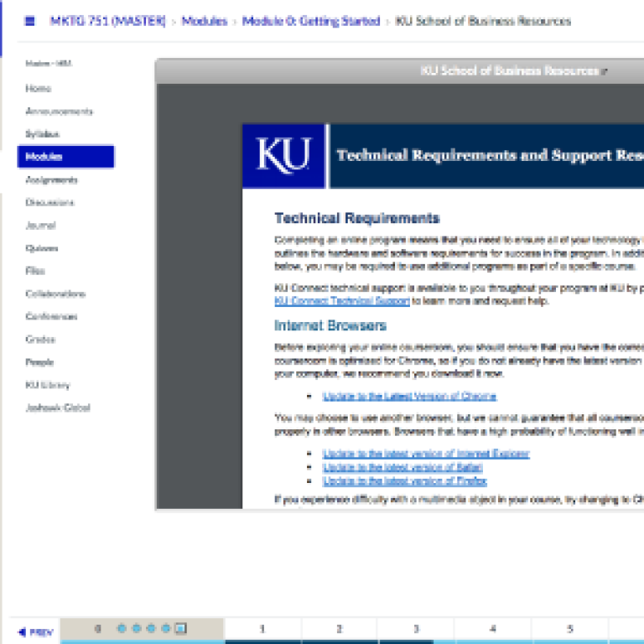644x644 pixels.
Task: Jump to the fourth dot item in module 0
Action: point(166,628)
